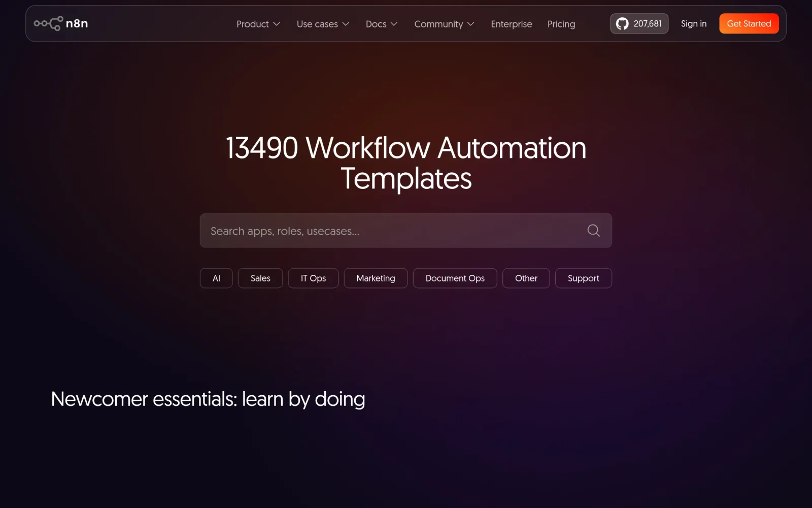Click the Sign in link

[694, 23]
